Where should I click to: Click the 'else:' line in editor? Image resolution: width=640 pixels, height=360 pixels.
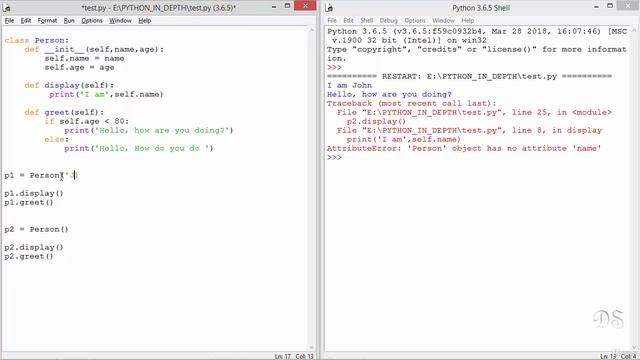[x=57, y=139]
